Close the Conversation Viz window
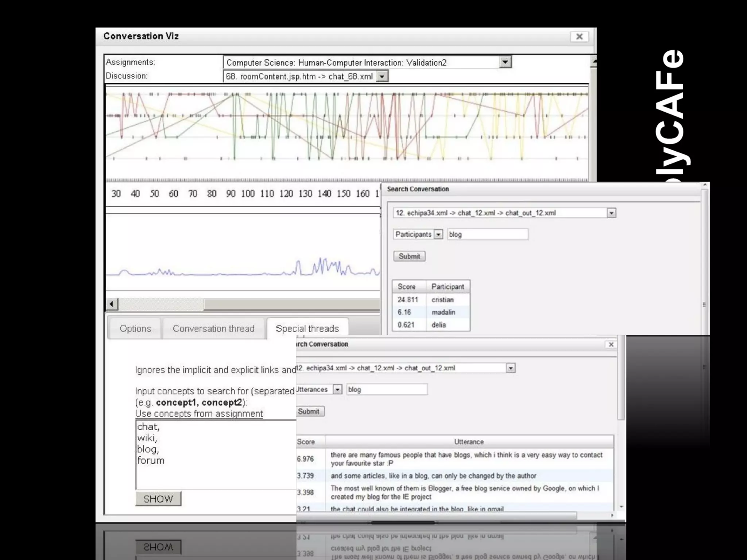The width and height of the screenshot is (747, 560). pyautogui.click(x=579, y=36)
